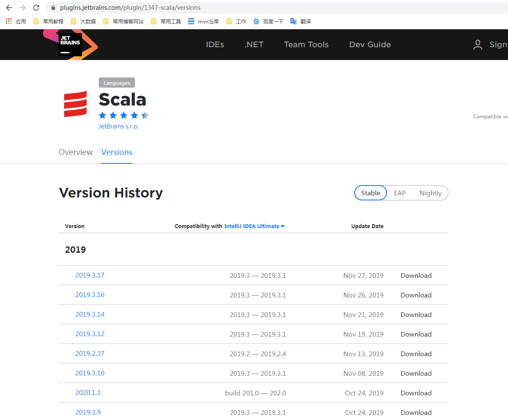Open the IDEs menu
The width and height of the screenshot is (508, 420).
[x=215, y=45]
